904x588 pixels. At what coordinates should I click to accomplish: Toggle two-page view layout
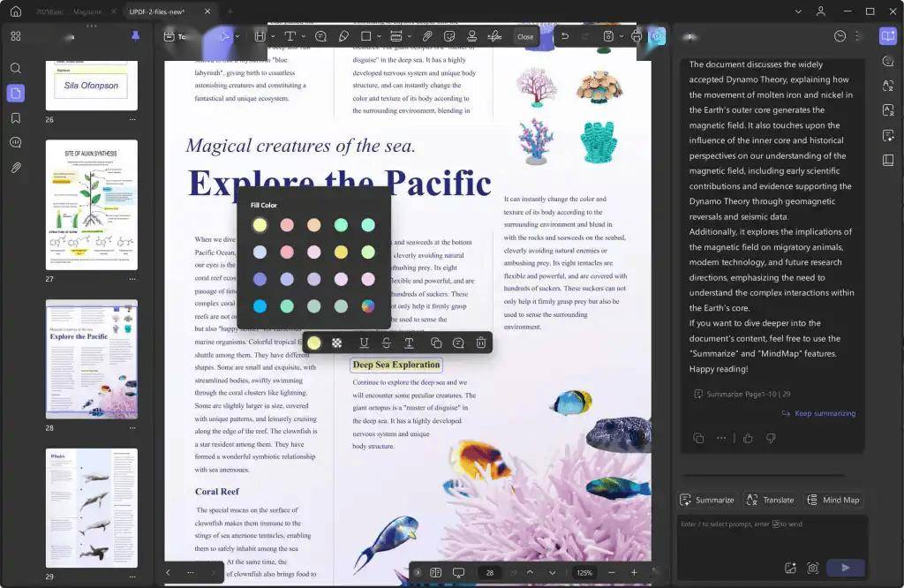(x=436, y=572)
